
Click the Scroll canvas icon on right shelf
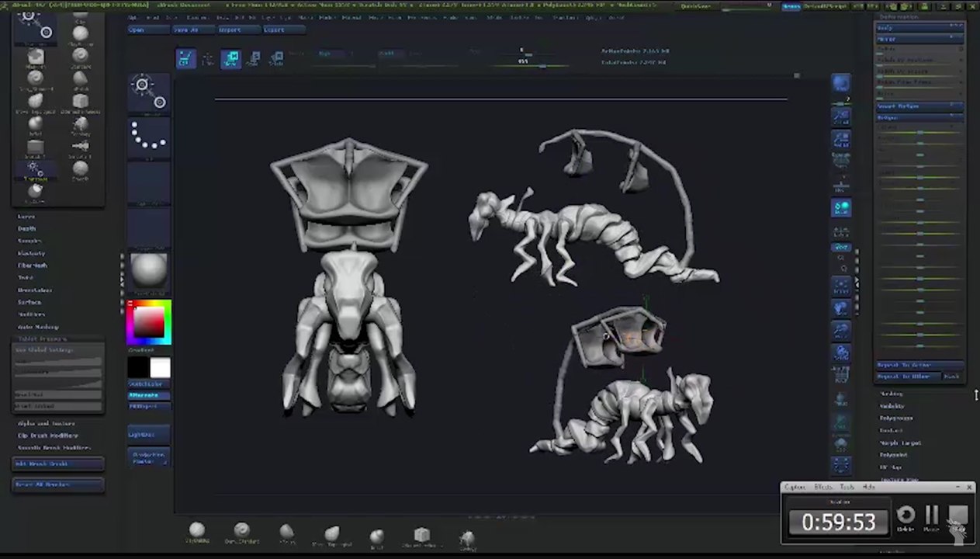(x=841, y=116)
